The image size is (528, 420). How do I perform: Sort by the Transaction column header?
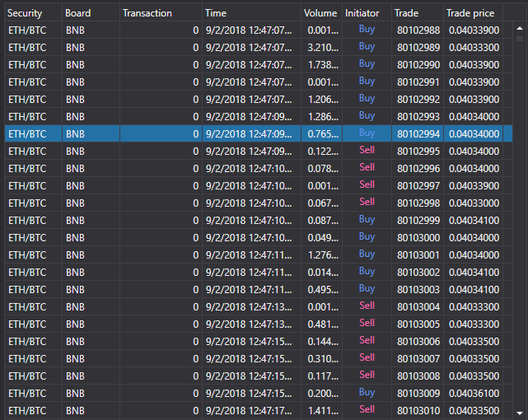tap(161, 13)
